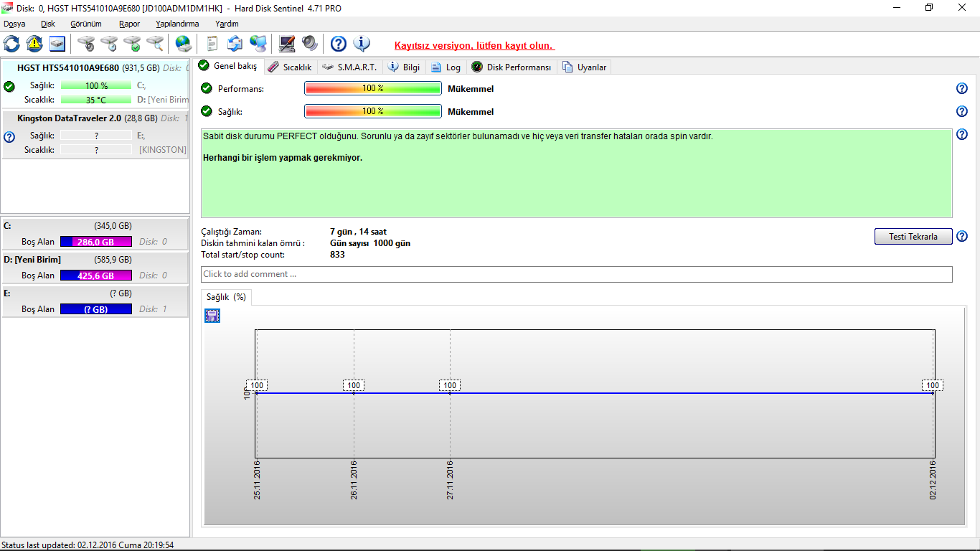Click the C: partition header row
This screenshot has height=551, width=980.
click(95, 225)
